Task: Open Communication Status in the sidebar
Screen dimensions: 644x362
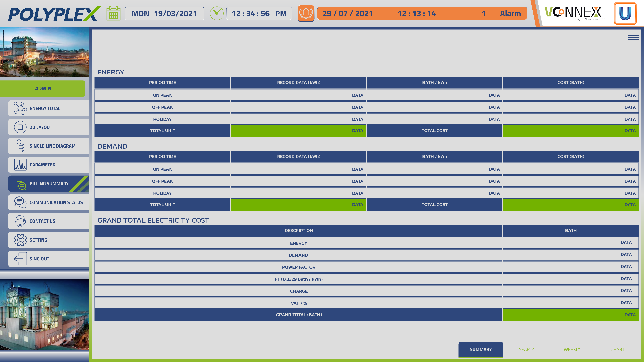Action: 49,202
